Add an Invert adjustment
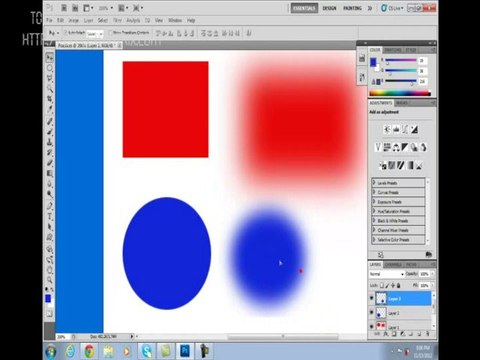The image size is (480, 360). 383,165
